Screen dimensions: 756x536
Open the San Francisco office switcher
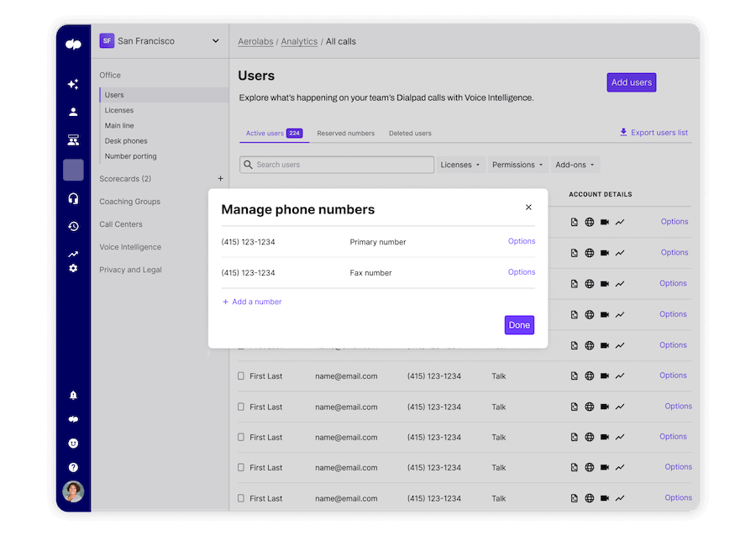click(160, 40)
